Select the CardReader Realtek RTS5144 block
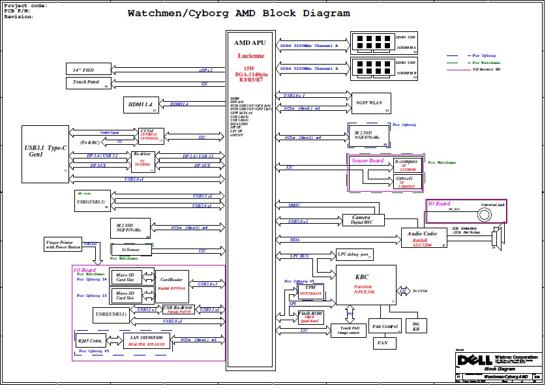 point(172,286)
